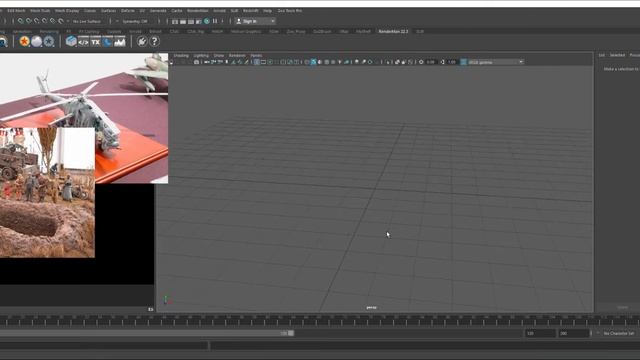
Task: Click the time slider ruler
Action: click(x=320, y=320)
